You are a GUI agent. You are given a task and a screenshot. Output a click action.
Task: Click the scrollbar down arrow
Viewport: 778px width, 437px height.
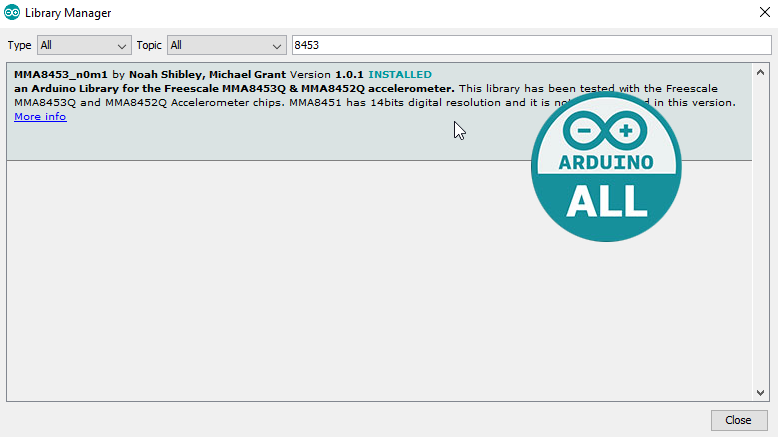tap(760, 392)
